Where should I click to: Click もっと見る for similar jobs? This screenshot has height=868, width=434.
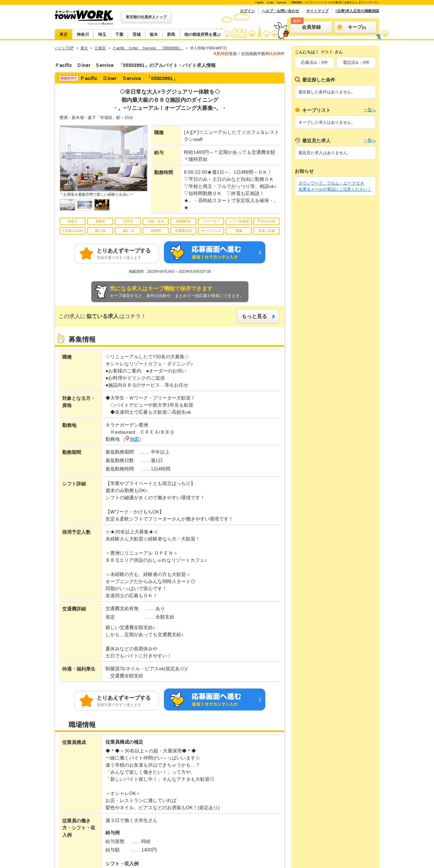258,316
